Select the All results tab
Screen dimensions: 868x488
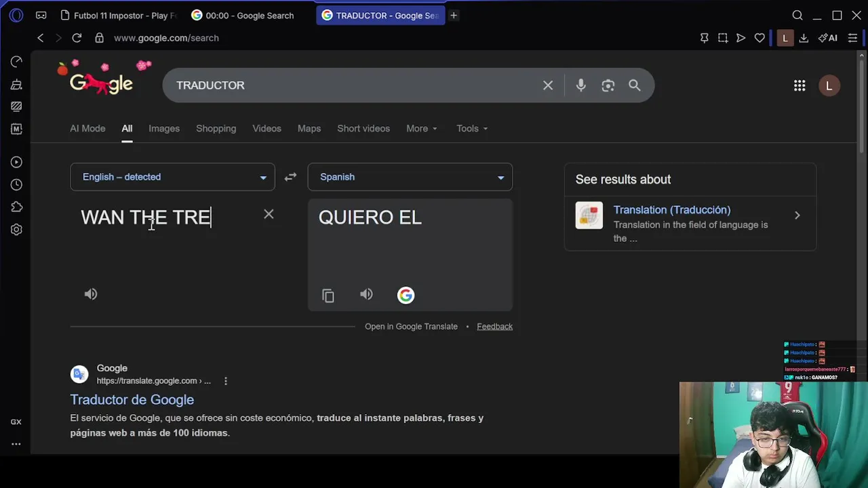tap(127, 128)
